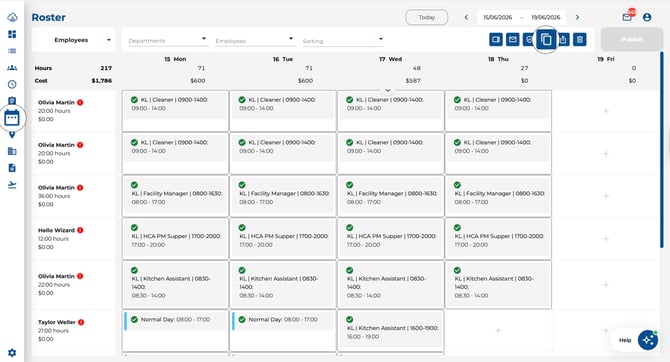Open the buildings icon in the sidebar
Screen dimensions: 670x362
click(12, 151)
